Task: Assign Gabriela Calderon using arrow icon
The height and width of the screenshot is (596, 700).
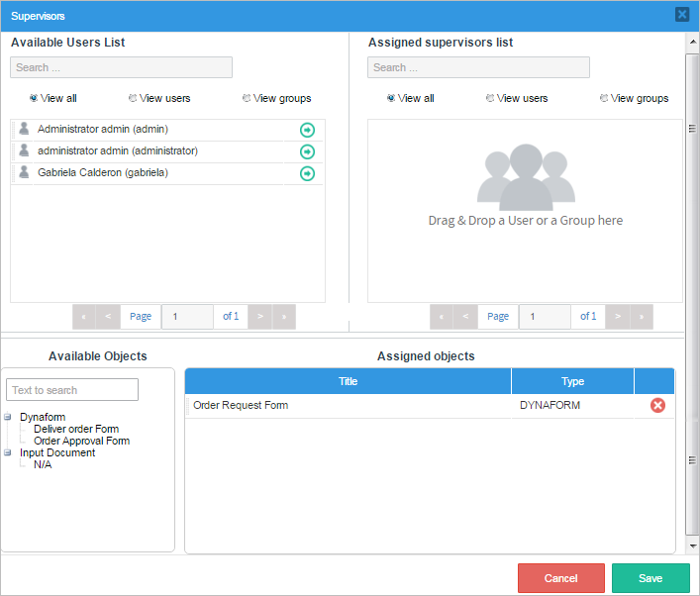Action: (x=307, y=173)
